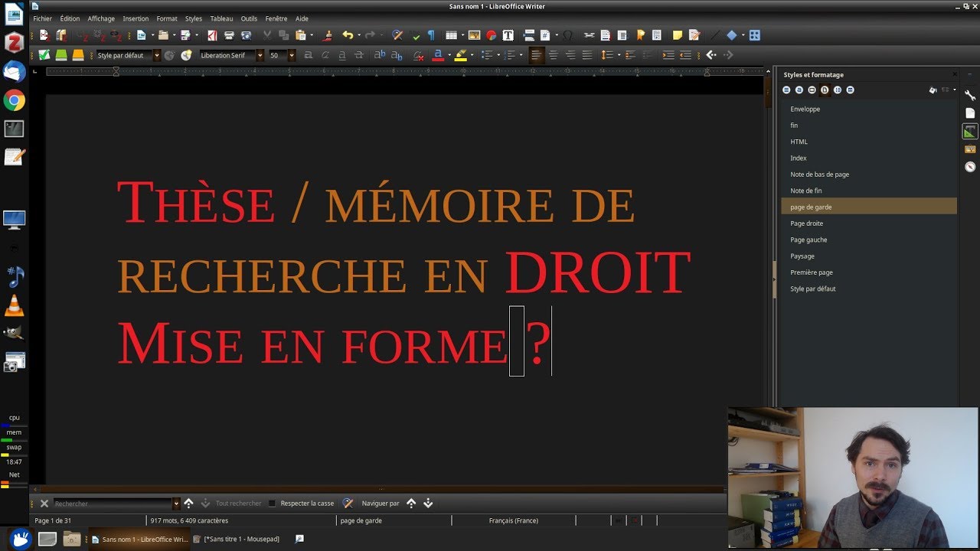Open undo history dropdown arrow

[359, 35]
